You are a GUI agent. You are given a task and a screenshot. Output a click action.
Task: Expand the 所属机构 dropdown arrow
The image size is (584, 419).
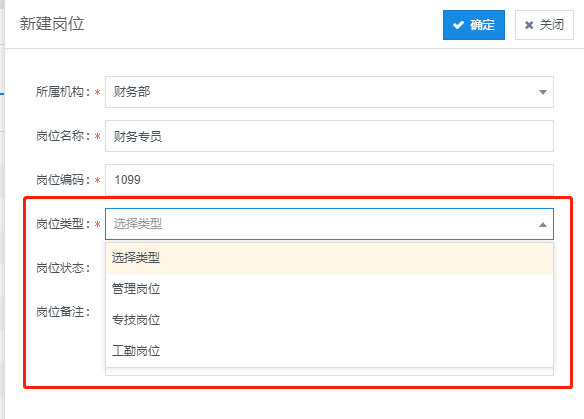(543, 92)
